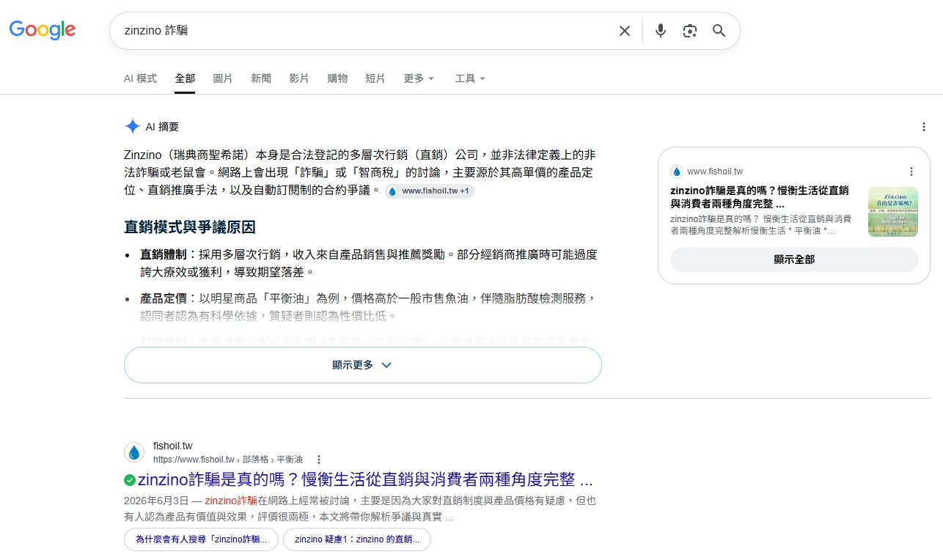Click the green verified checkmark badge
The height and width of the screenshot is (560, 943).
click(130, 480)
